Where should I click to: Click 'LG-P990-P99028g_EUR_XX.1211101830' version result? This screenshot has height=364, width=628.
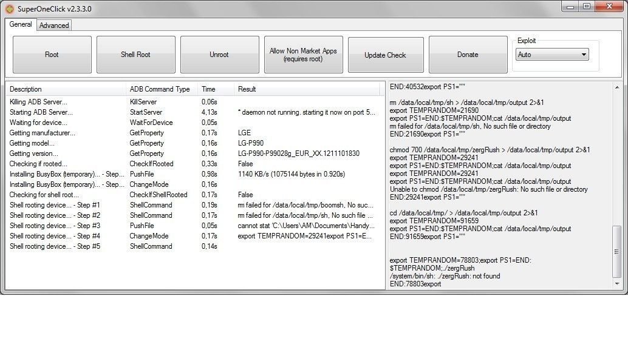tap(299, 153)
